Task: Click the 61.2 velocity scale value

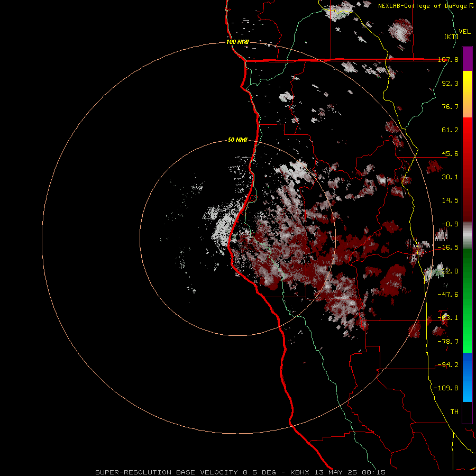Action: pos(450,130)
